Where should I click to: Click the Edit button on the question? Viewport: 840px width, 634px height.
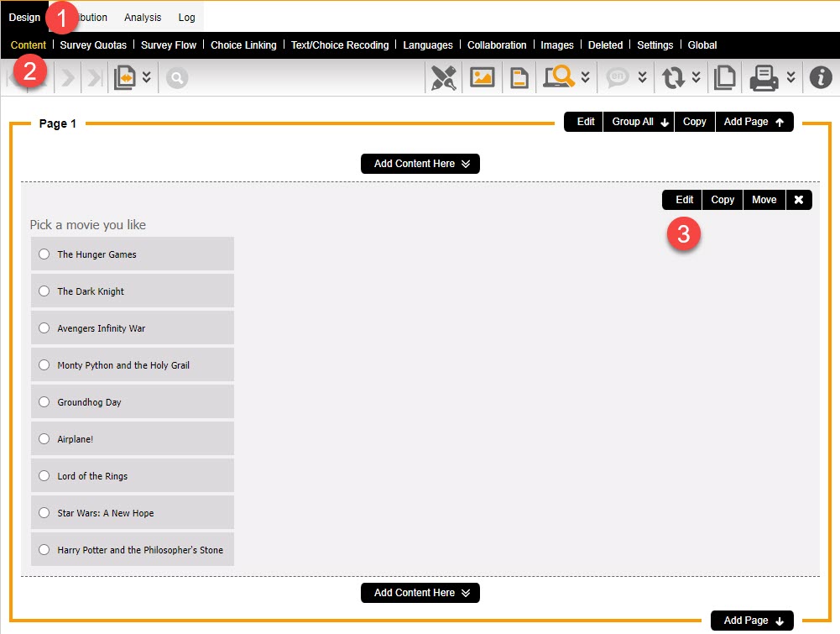pyautogui.click(x=681, y=199)
